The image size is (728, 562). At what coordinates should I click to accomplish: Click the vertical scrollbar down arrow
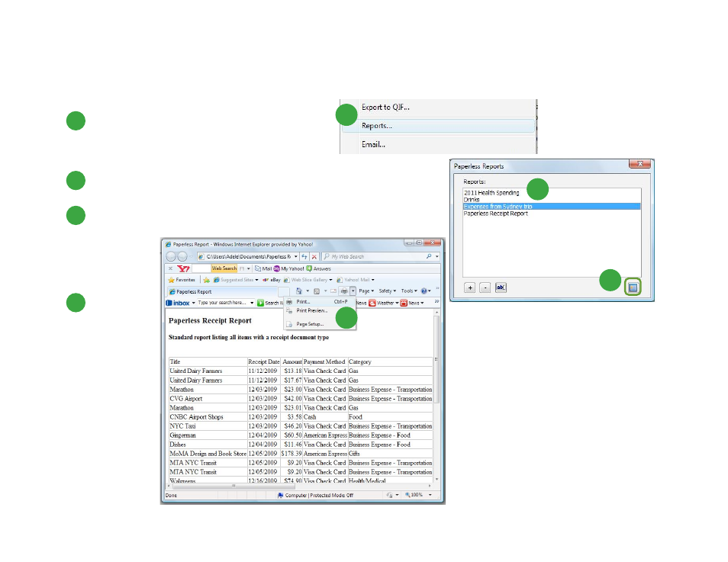(x=436, y=479)
